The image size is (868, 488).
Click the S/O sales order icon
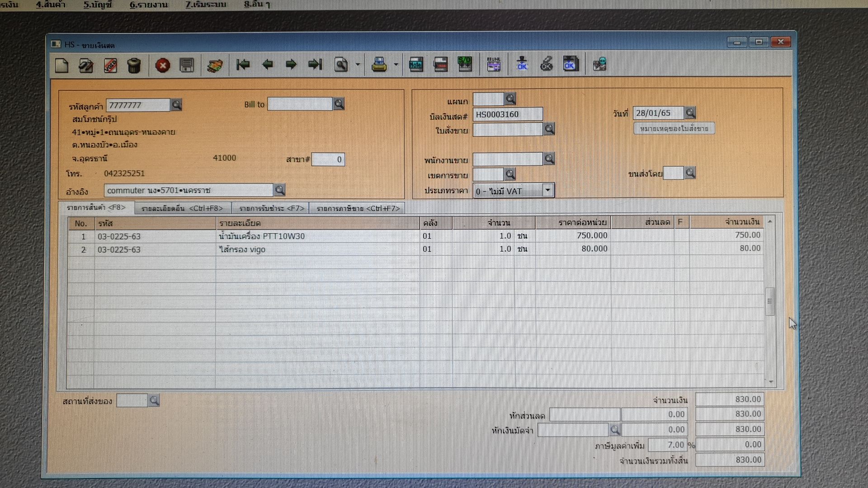coord(465,65)
